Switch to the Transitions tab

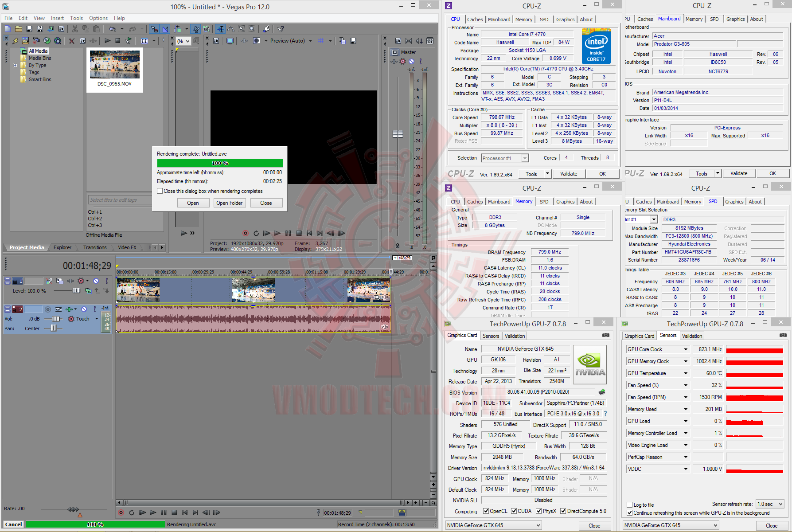(x=95, y=247)
